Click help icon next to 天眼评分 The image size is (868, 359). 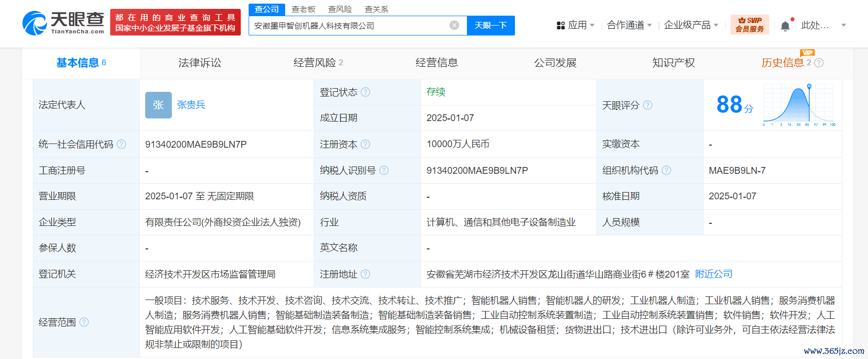(648, 105)
